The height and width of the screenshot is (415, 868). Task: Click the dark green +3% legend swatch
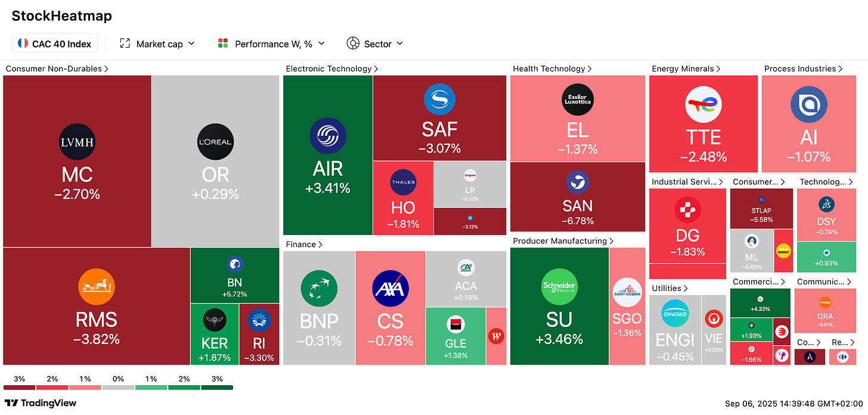217,387
